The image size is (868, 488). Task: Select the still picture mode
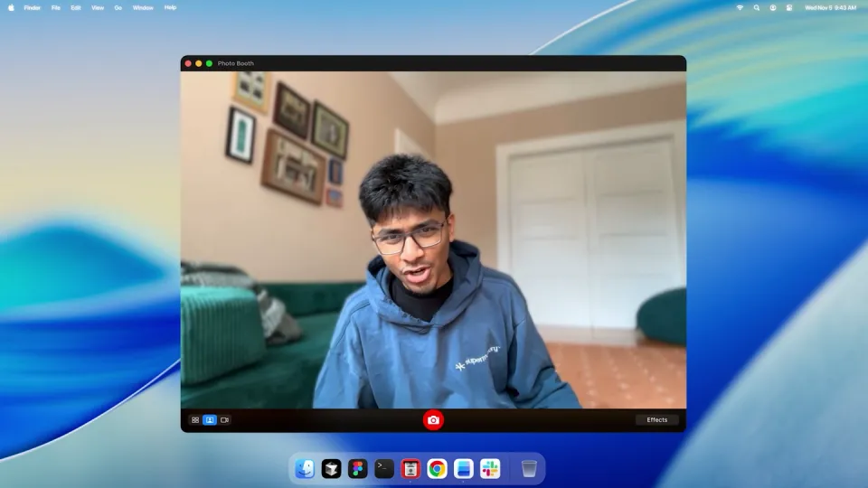[x=210, y=420]
